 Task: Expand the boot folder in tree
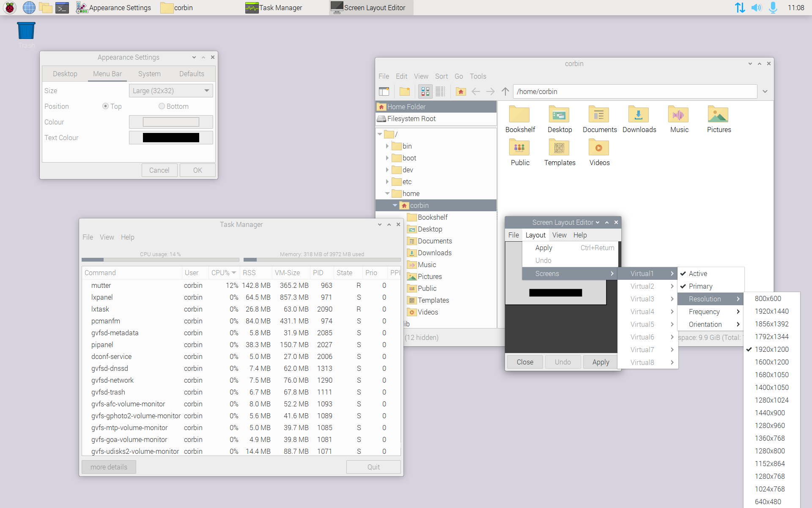387,158
